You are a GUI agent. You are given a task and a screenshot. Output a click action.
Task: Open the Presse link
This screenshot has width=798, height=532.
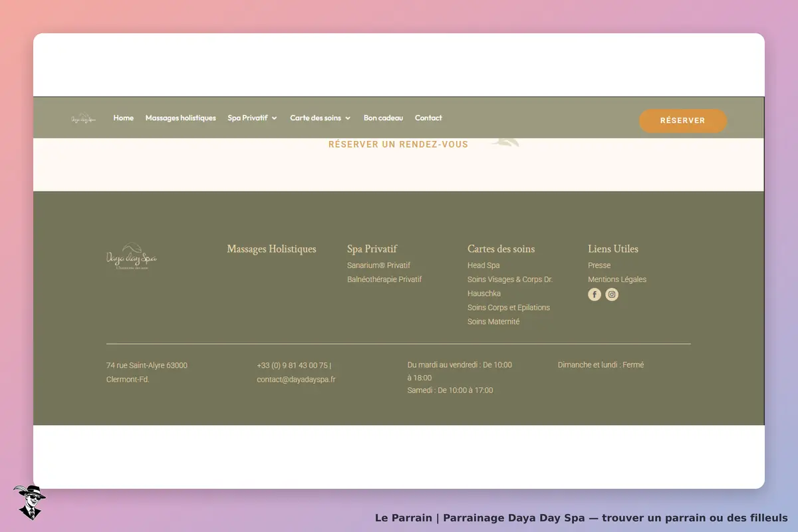click(x=599, y=265)
